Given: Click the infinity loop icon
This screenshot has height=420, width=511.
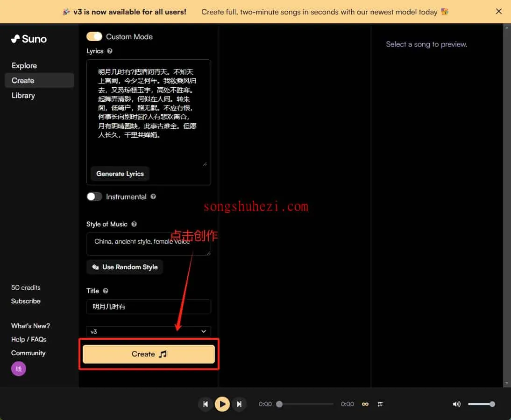Looking at the screenshot, I should pos(365,404).
